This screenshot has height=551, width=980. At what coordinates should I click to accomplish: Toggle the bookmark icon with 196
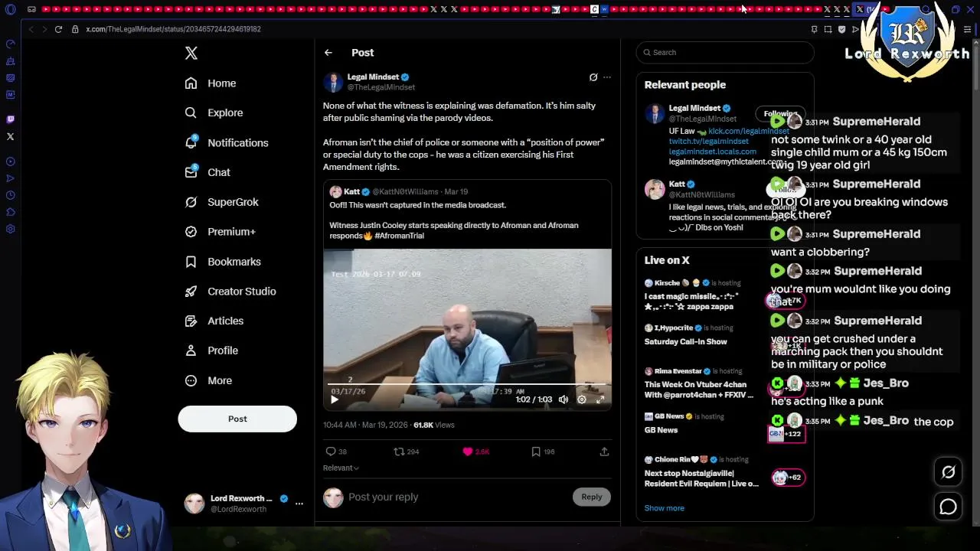click(536, 452)
